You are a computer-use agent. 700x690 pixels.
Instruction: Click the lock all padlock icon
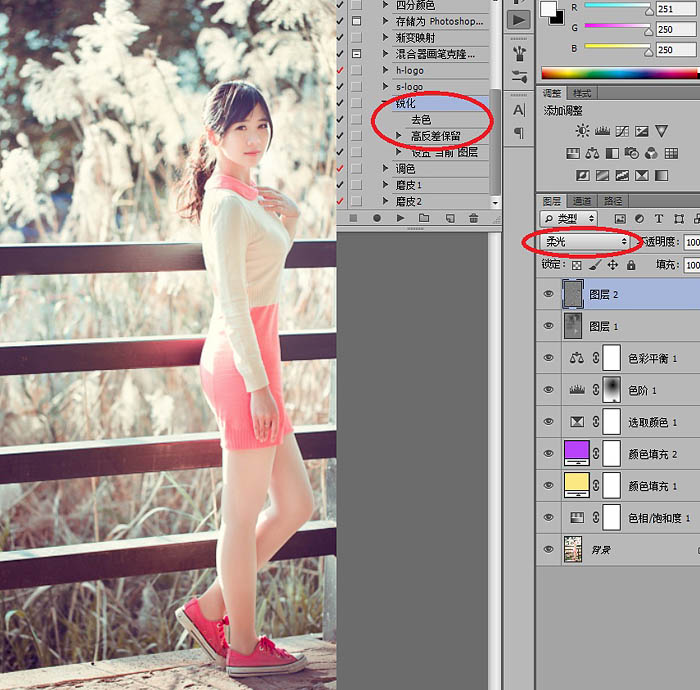tap(631, 265)
